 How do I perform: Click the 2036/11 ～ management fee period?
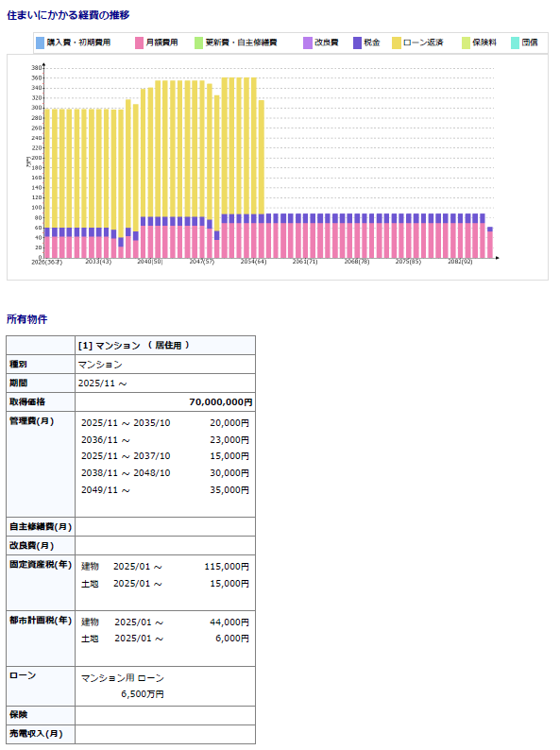(x=106, y=439)
